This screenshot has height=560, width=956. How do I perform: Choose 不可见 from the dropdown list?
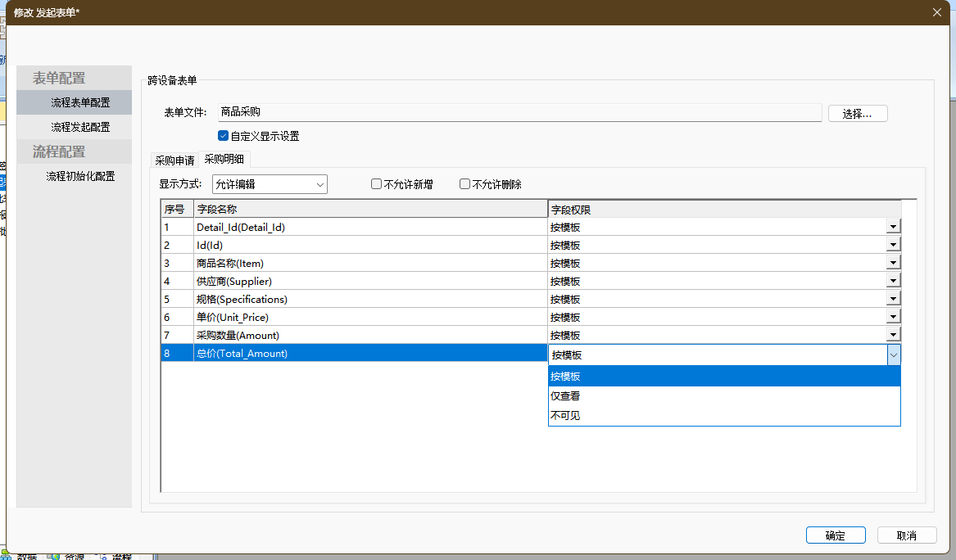pos(565,416)
